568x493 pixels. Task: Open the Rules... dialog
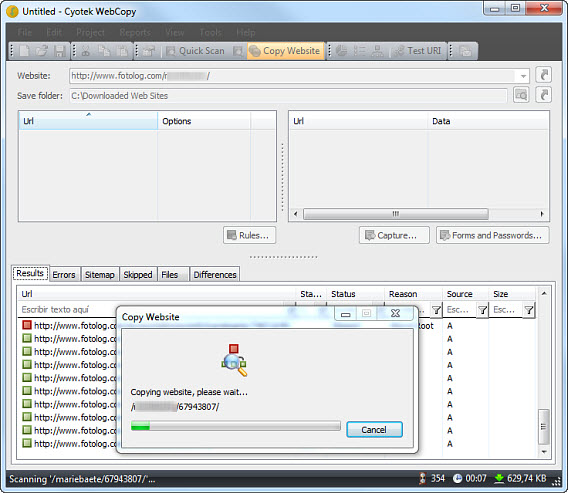pos(249,235)
